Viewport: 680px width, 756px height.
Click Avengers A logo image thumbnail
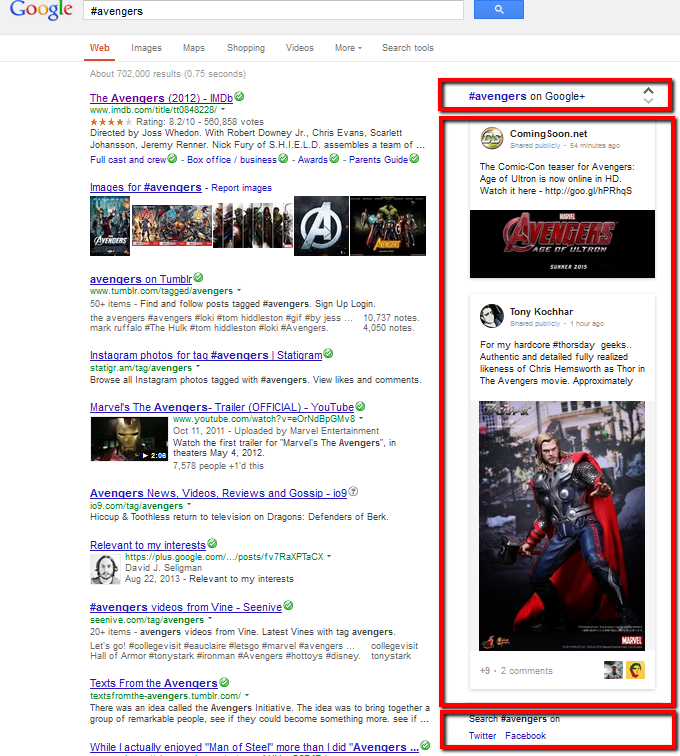[x=321, y=226]
